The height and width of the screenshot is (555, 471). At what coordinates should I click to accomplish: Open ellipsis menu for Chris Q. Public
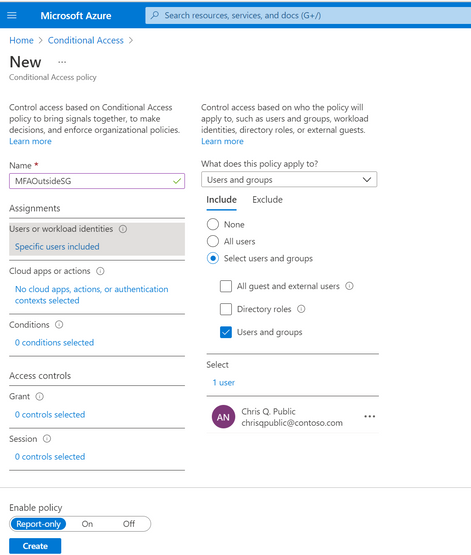[369, 417]
